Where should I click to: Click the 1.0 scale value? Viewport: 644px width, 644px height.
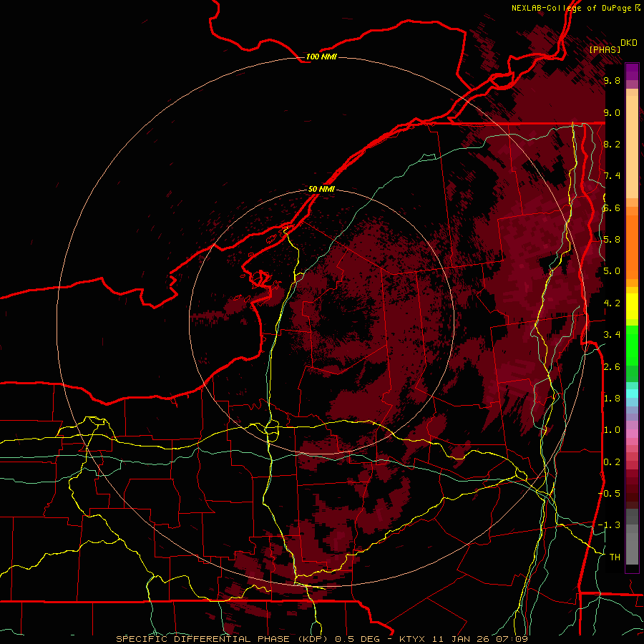pos(612,430)
